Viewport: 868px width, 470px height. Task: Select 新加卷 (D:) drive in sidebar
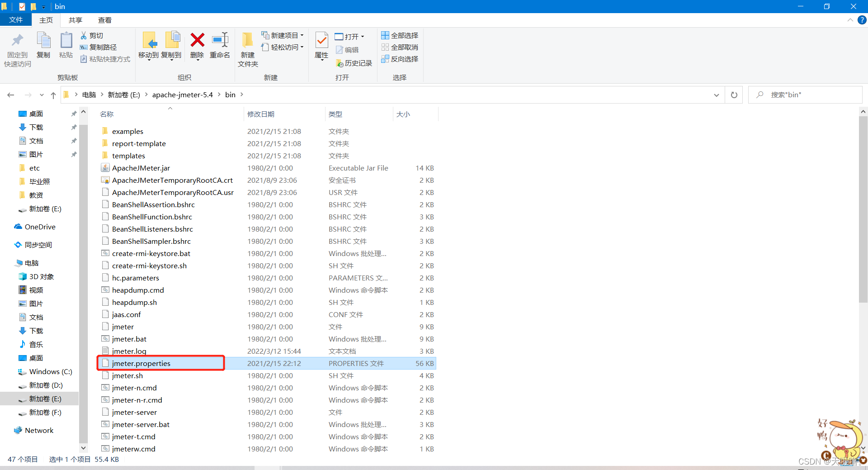[x=41, y=385]
